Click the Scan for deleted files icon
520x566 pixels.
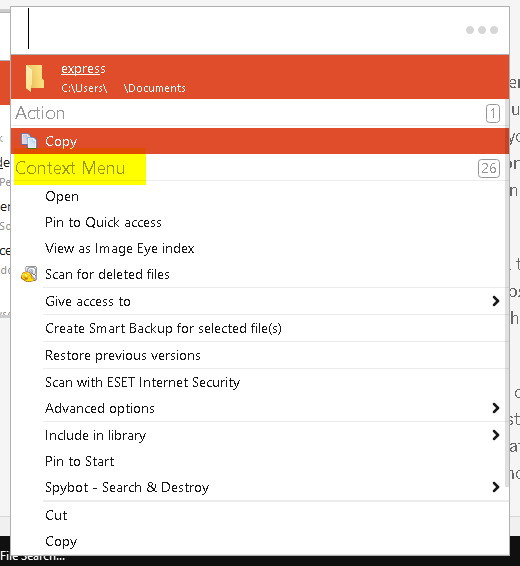[x=29, y=274]
